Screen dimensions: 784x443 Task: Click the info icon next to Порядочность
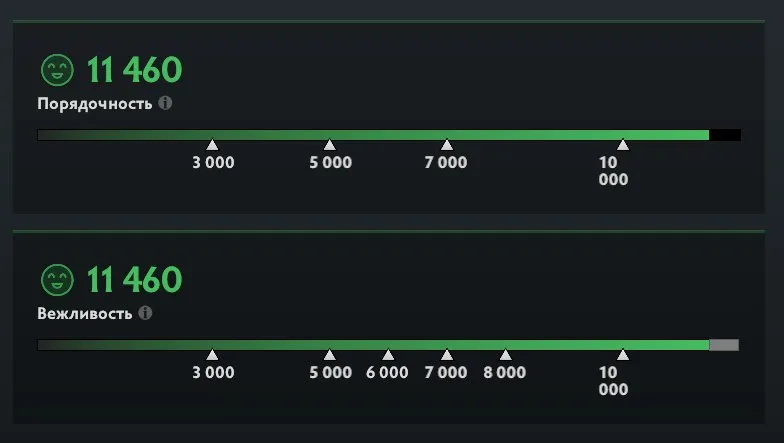(165, 103)
